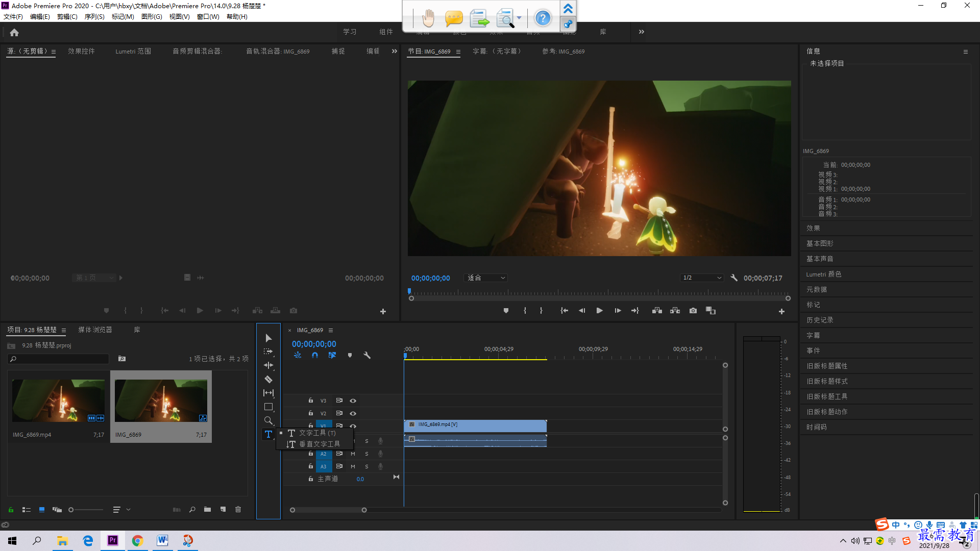Viewport: 980px width, 551px height.
Task: Open Program monitor IMG_6869 panel menu
Action: click(458, 52)
